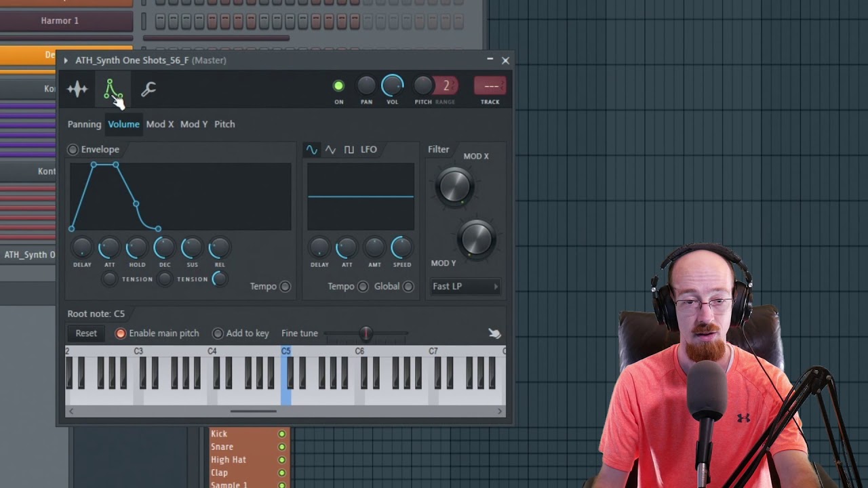Click the keyboard scroll left arrow

(x=71, y=411)
